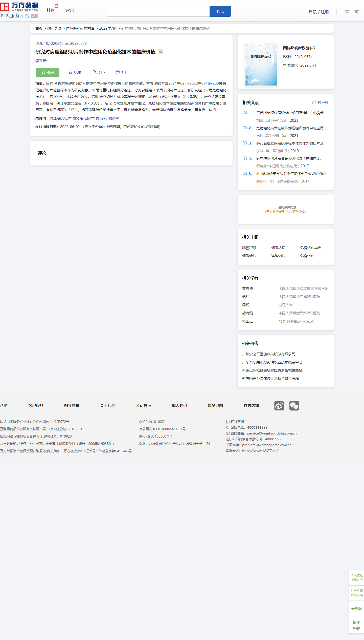
Task: Select related topic 胸腔积液
Action: click(249, 248)
